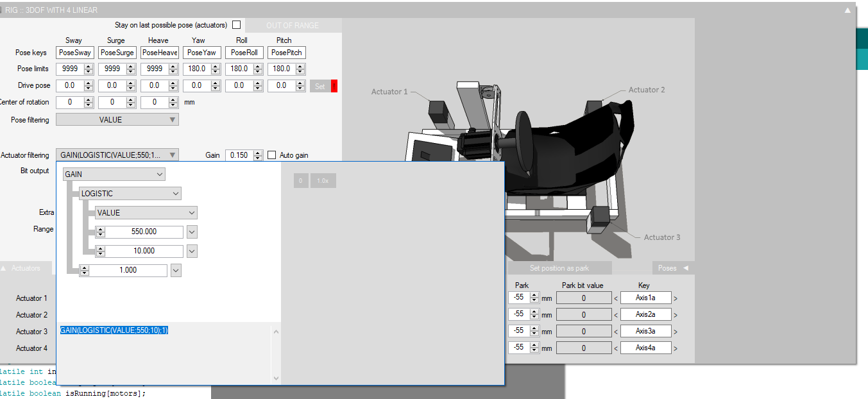Click the greyed Set button beside Drive pose
Screen dimensions: 868x399
(x=319, y=86)
